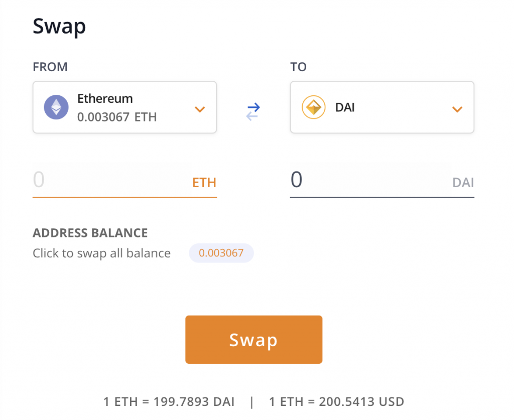514x420 pixels.
Task: Click the orange Swap button
Action: pos(253,339)
